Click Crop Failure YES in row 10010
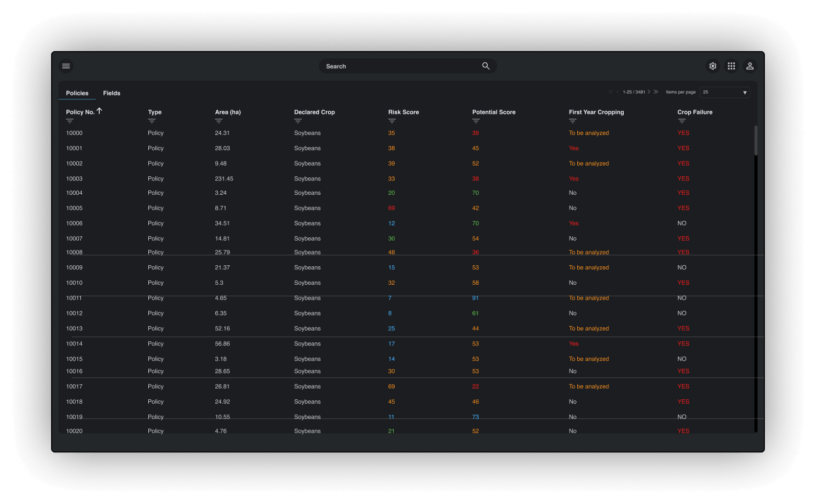The width and height of the screenshot is (816, 504). [x=684, y=283]
